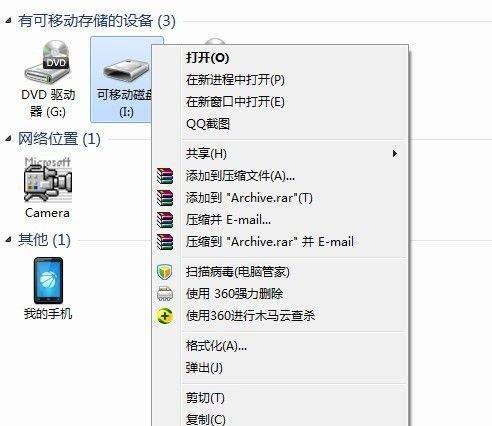Select 弹出(J) to eject the disk

tap(204, 368)
